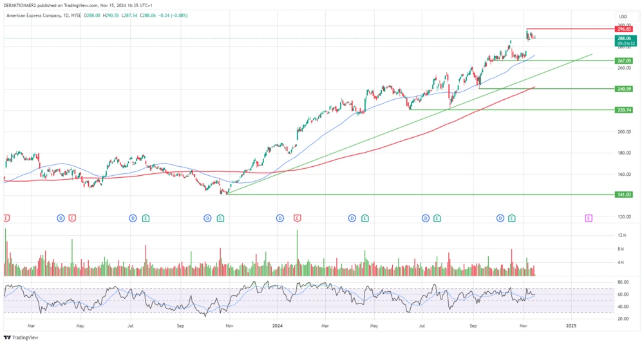Select the dividend marker from early October 2023
This screenshot has width=644, height=344.
[207, 218]
